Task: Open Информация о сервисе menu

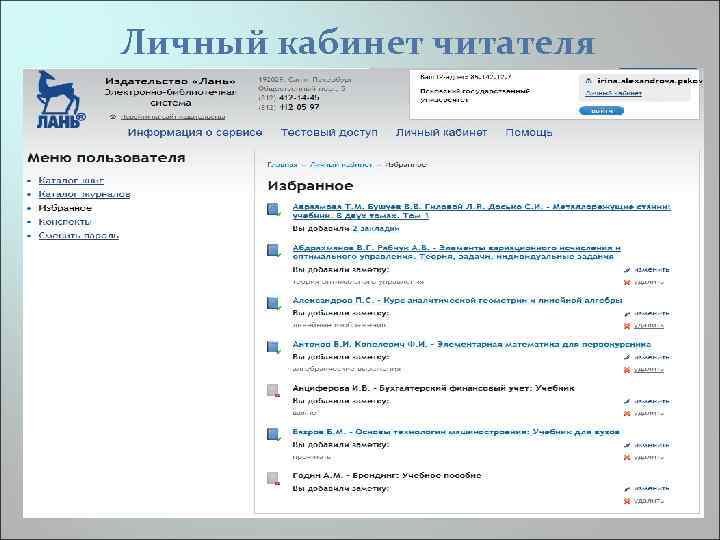Action: [195, 132]
